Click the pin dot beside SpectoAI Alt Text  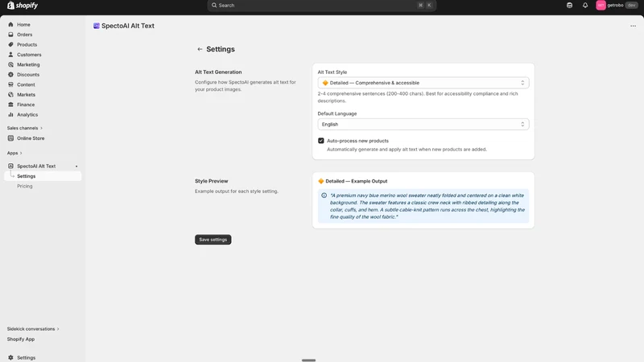coord(76,167)
